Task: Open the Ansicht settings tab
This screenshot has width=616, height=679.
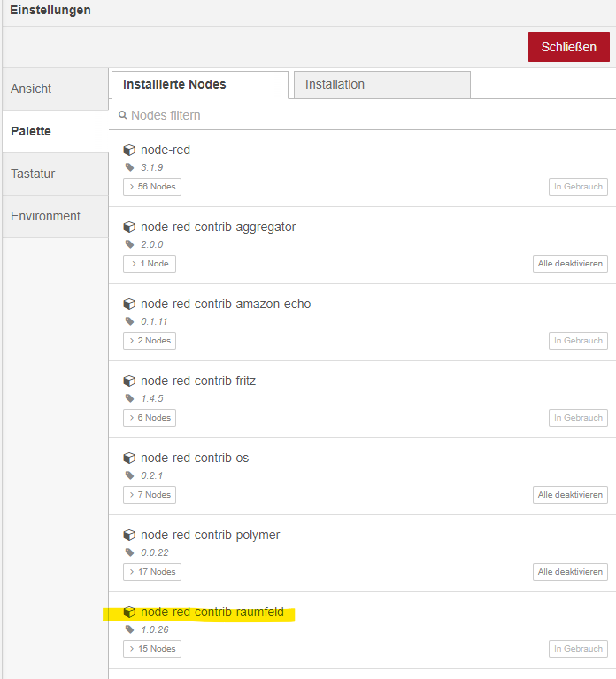Action: tap(55, 89)
